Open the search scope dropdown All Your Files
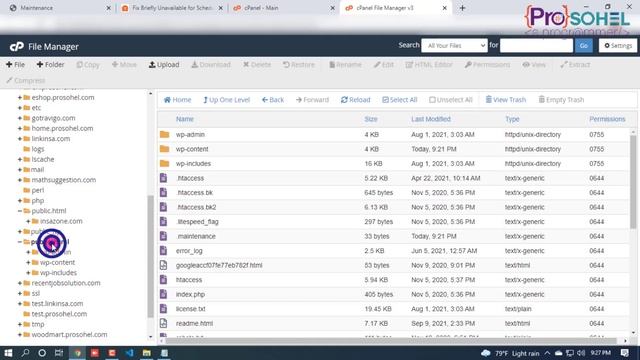Viewport: 640px width, 360px height. [x=454, y=45]
